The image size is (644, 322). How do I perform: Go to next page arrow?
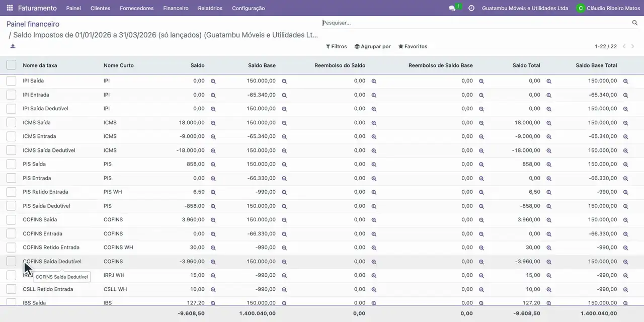coord(633,46)
